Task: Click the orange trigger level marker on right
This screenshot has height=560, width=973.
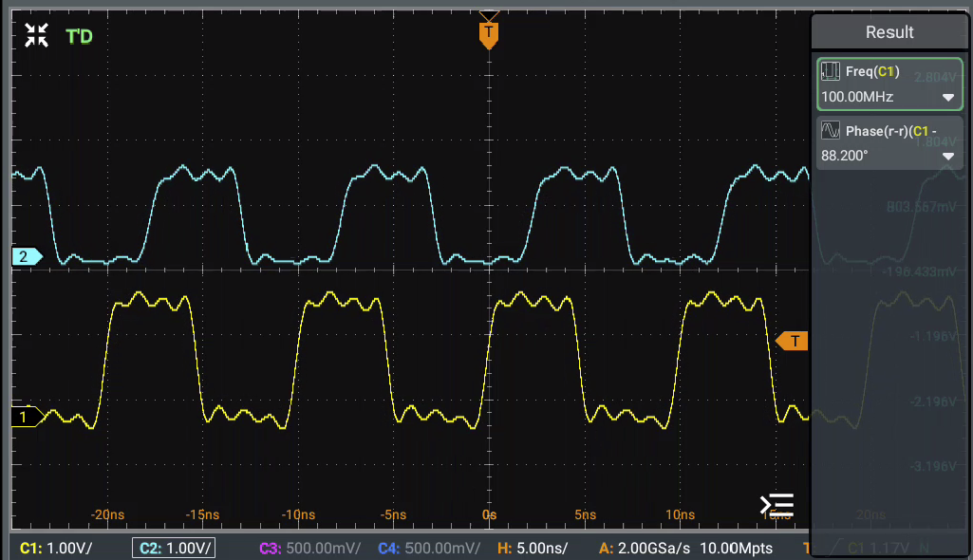Action: 793,341
